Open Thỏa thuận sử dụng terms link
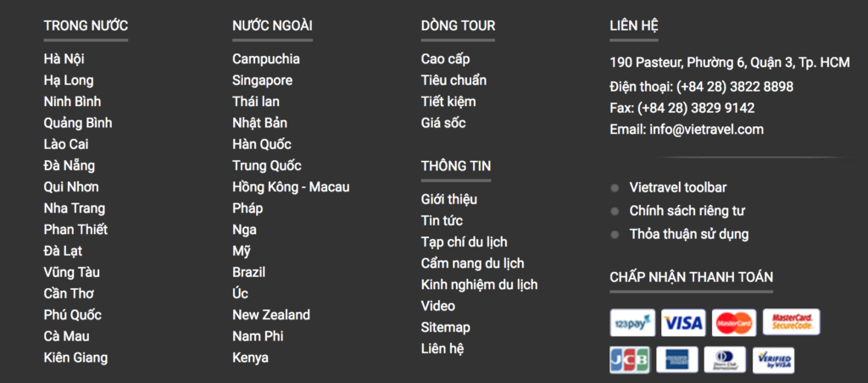Viewport: 868px width, 383px height. coord(688,234)
